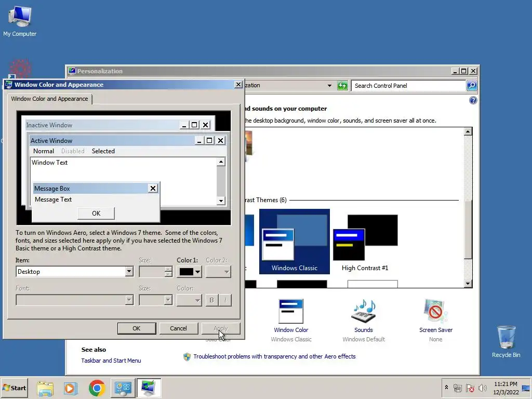Open the Color 1 dropdown arrow
This screenshot has width=532, height=399.
[x=197, y=271]
